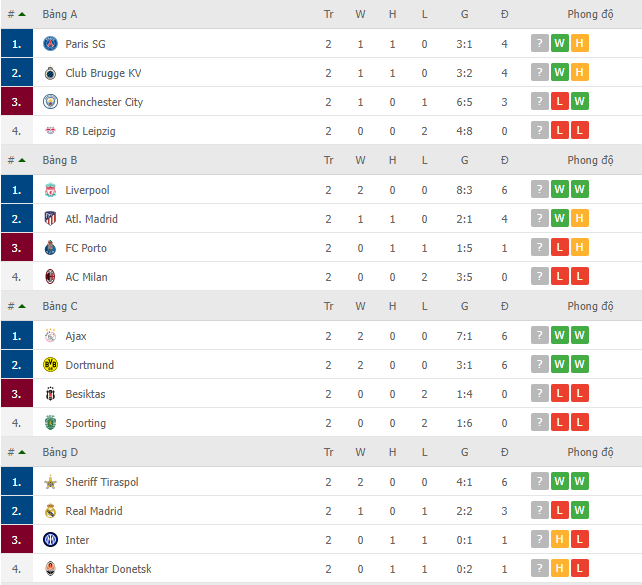Click the Paris SG club crest
Image resolution: width=642 pixels, height=585 pixels.
click(x=50, y=43)
